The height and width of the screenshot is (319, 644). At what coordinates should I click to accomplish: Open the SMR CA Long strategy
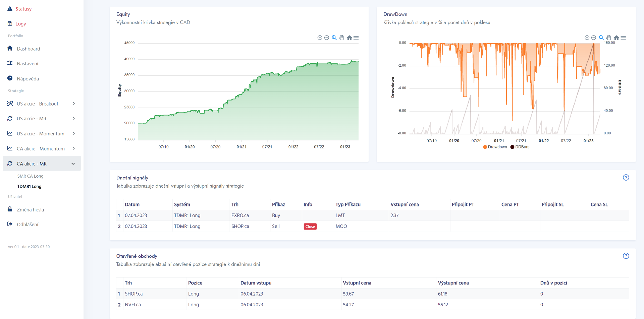click(x=30, y=176)
